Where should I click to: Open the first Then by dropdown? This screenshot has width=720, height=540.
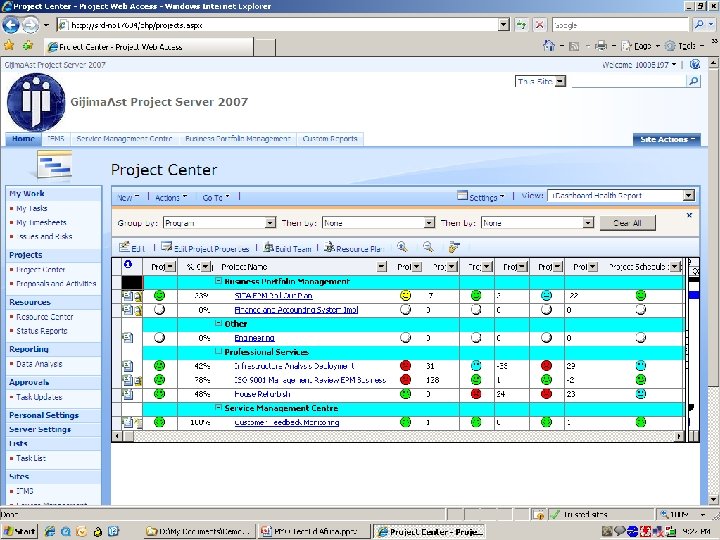(429, 223)
